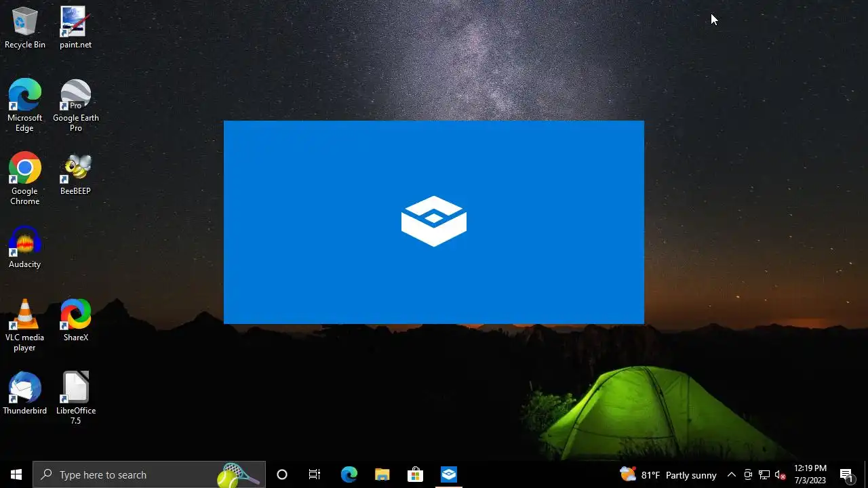Click the tennis racket search highlight image
The height and width of the screenshot is (488, 868).
(239, 475)
